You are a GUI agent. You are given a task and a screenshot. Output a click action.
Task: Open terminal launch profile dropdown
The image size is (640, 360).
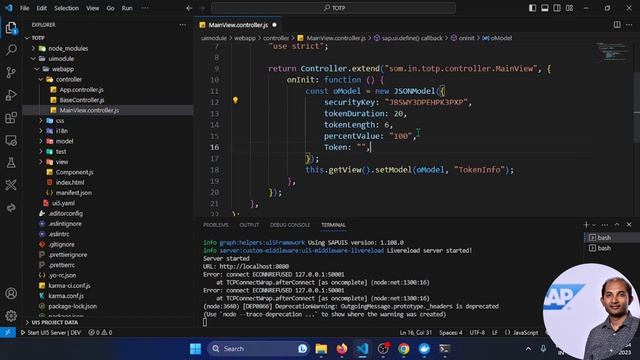pyautogui.click(x=594, y=225)
